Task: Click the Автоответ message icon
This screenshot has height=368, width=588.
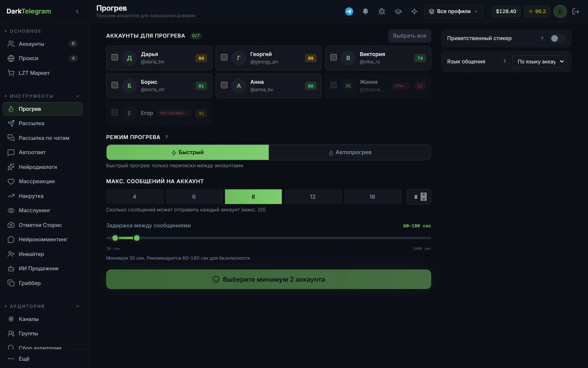Action: point(11,152)
